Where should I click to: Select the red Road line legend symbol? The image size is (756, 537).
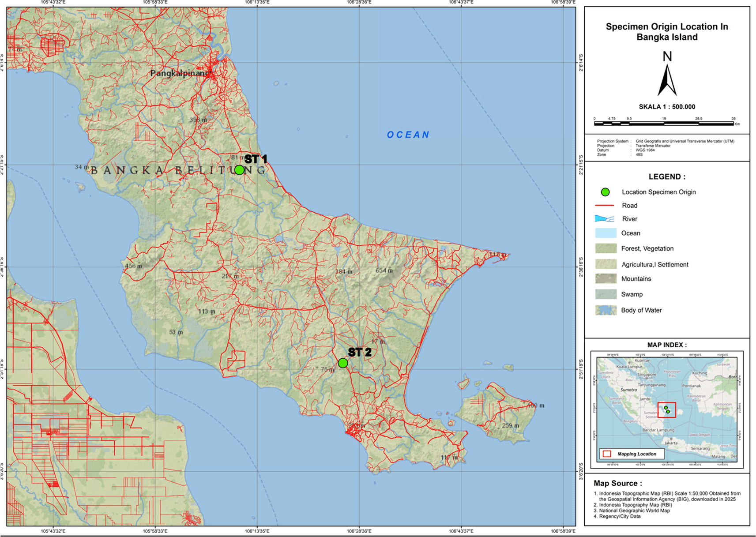point(605,206)
